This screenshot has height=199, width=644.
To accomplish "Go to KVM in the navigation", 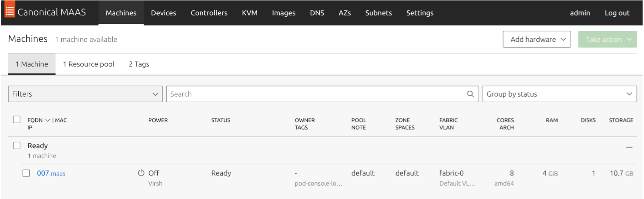I will coord(250,13).
